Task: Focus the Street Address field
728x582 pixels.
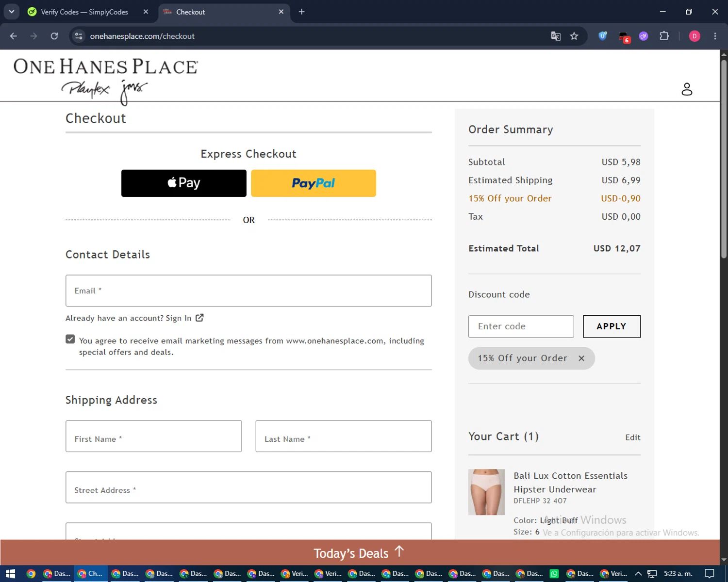Action: 248,487
